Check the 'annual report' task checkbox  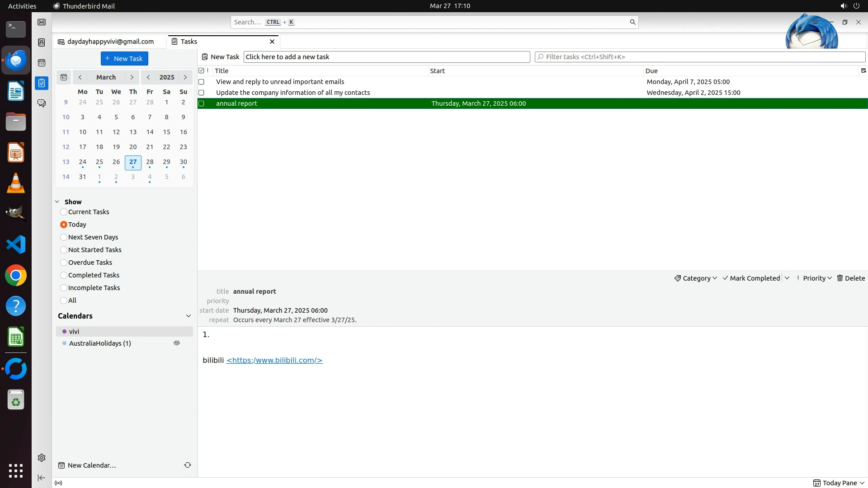point(202,103)
